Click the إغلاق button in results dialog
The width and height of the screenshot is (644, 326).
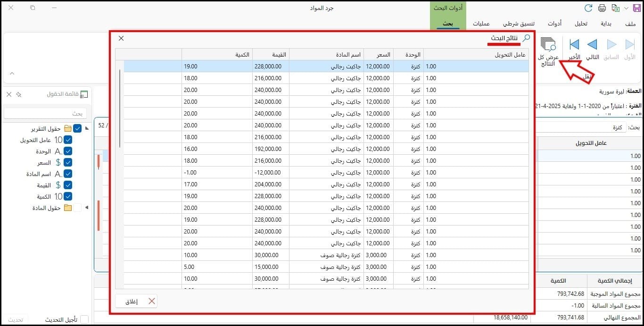[136, 301]
